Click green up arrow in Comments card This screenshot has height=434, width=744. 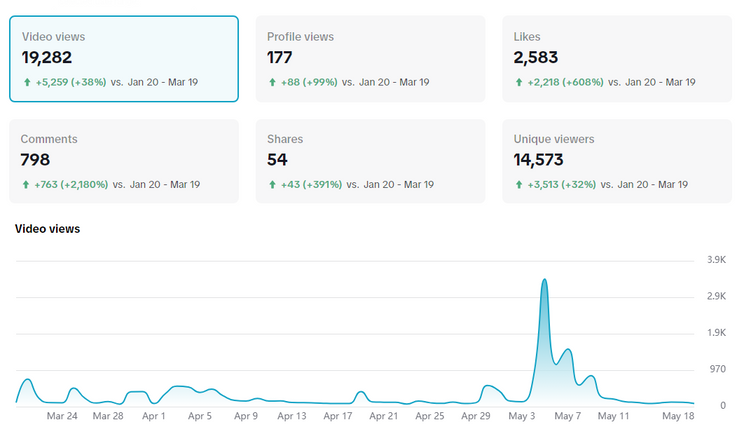26,185
